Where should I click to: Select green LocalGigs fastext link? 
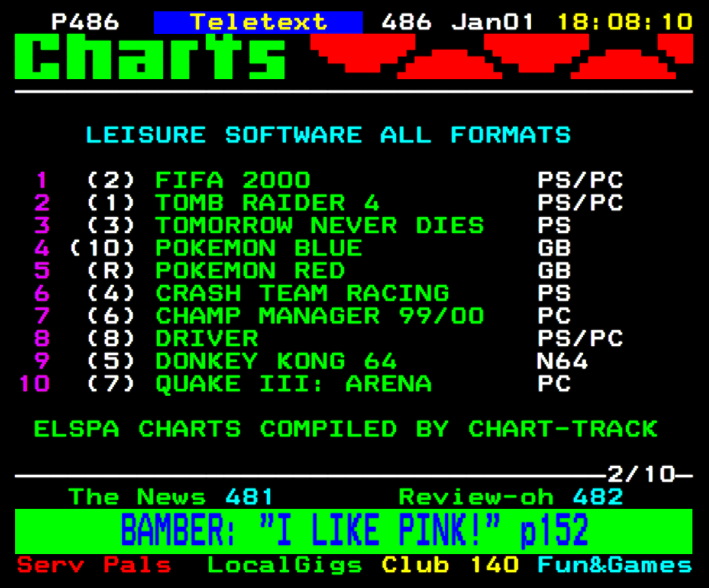pyautogui.click(x=285, y=566)
